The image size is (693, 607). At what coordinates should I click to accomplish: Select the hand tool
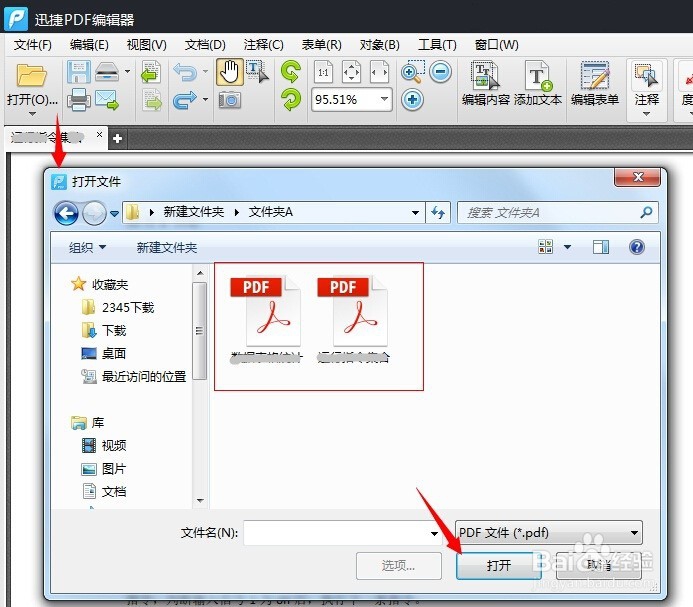click(x=229, y=72)
